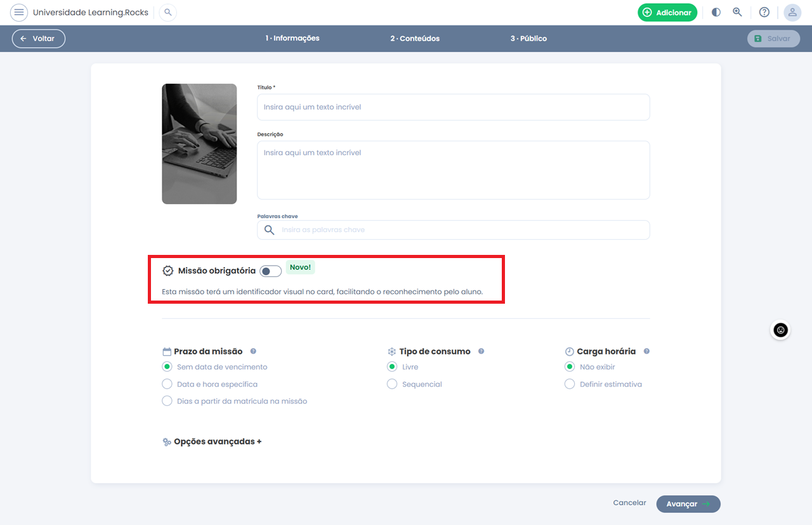Select Sequencial consumption type
This screenshot has height=525, width=812.
392,384
